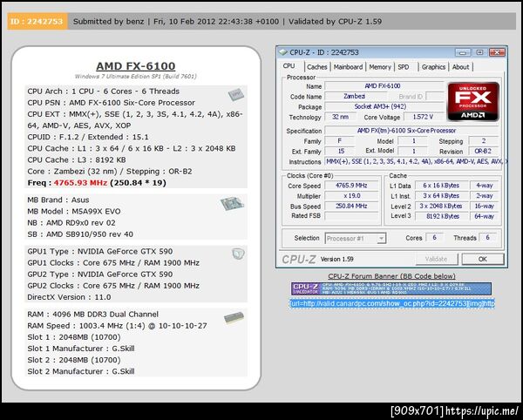
Task: Click the SB : AMD SB910/950 rev 40 line
Action: pos(80,234)
